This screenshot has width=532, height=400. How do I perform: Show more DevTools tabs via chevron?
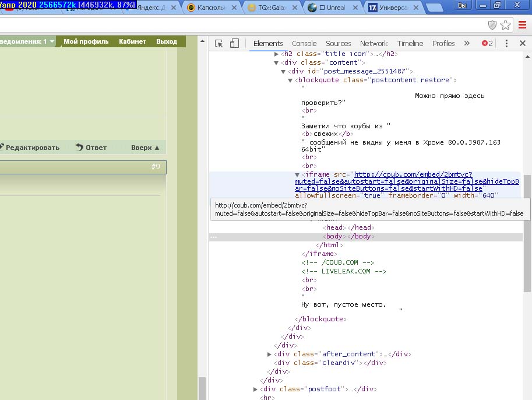(467, 43)
